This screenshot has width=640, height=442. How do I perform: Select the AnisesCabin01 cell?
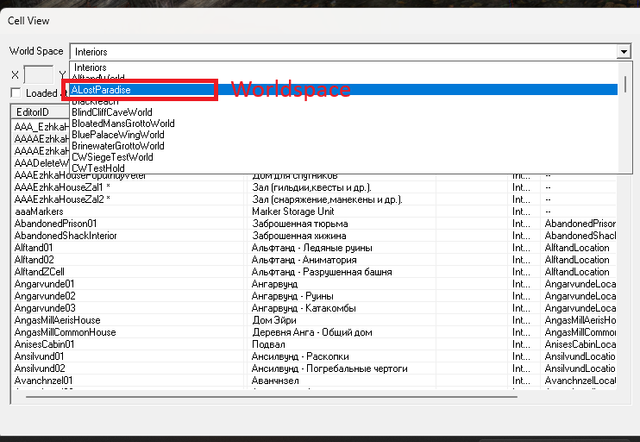[x=44, y=344]
